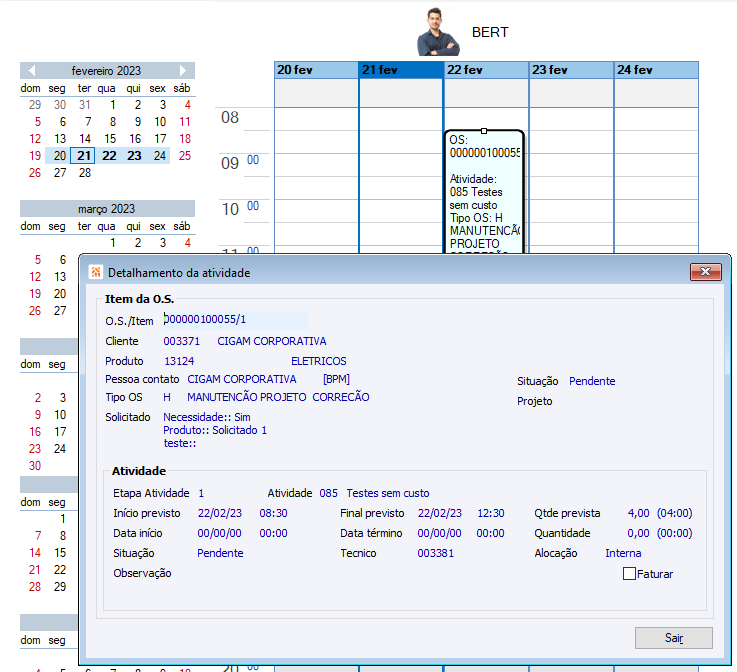This screenshot has height=672, width=737.
Task: Close the Detalhamento da atividade dialog
Action: pyautogui.click(x=706, y=272)
